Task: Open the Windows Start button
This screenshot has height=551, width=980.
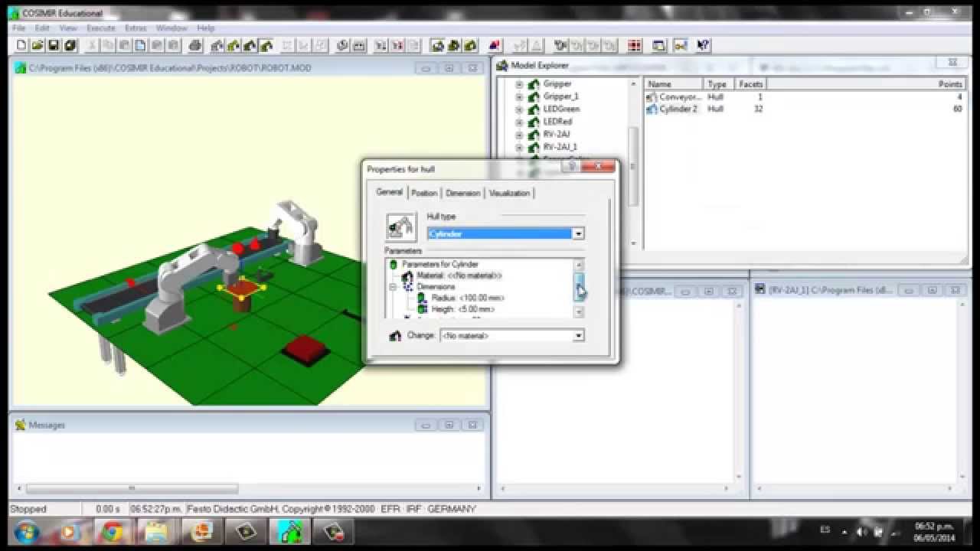Action: pyautogui.click(x=26, y=531)
